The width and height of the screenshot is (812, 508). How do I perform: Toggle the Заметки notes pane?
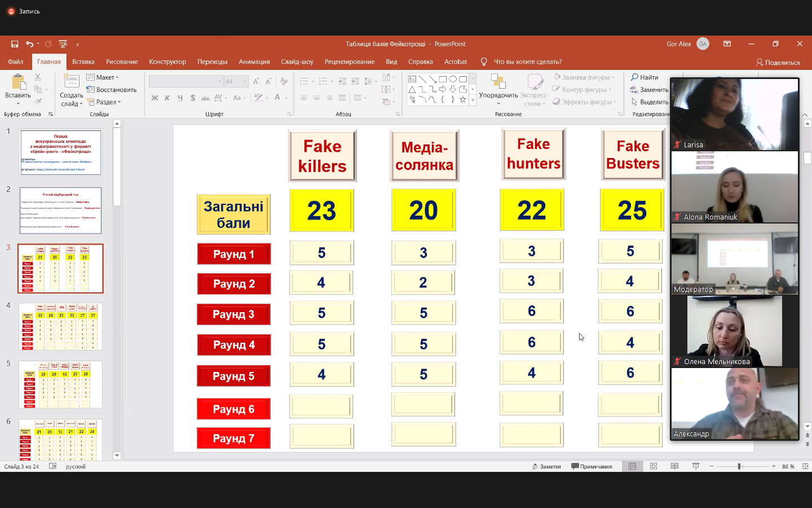coord(546,466)
